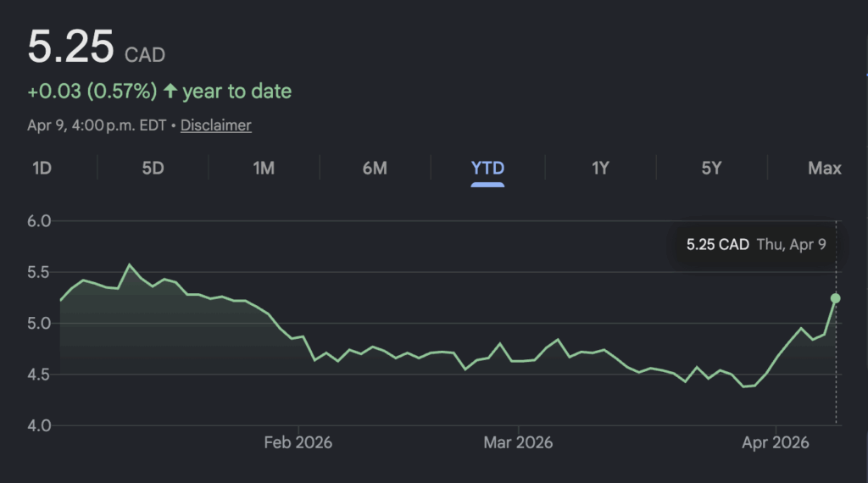
Task: Switch the chart to 1Y range
Action: 600,168
